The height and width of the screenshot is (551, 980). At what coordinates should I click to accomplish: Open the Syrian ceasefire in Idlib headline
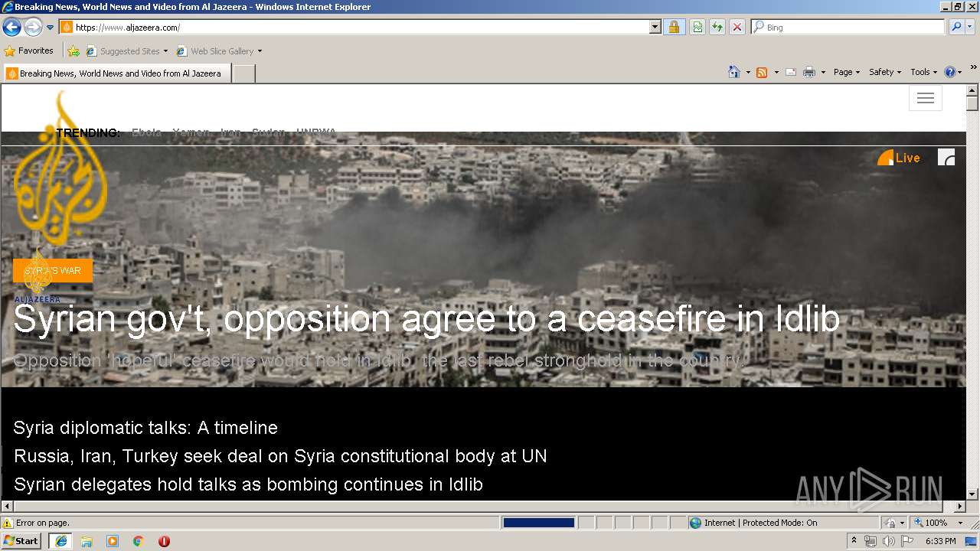(426, 319)
